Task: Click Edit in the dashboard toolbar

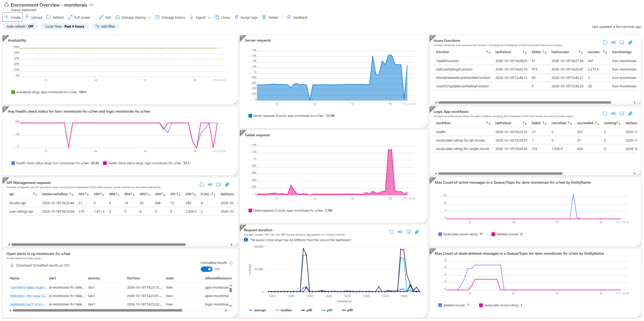Action: pos(105,17)
